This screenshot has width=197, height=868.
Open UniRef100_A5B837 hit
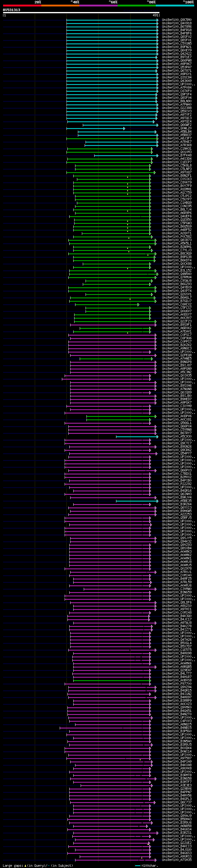176,135
